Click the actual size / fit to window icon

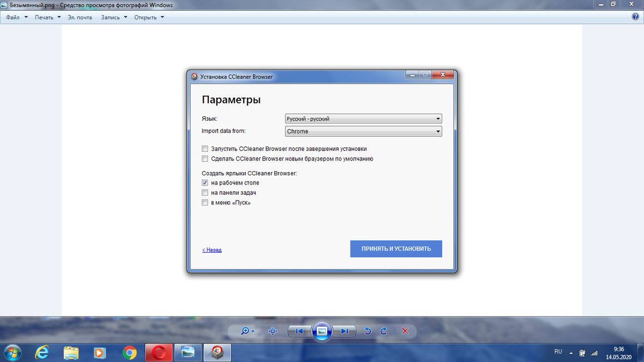(x=273, y=331)
